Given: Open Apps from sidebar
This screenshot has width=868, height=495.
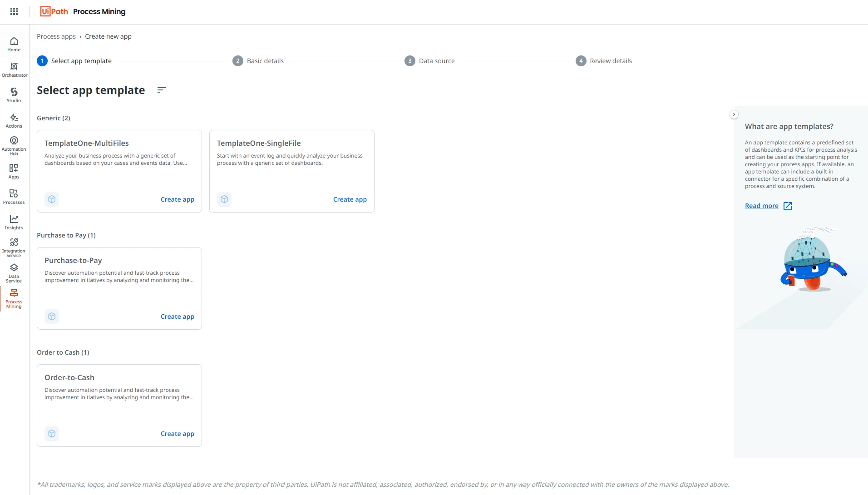Looking at the screenshot, I should (14, 172).
